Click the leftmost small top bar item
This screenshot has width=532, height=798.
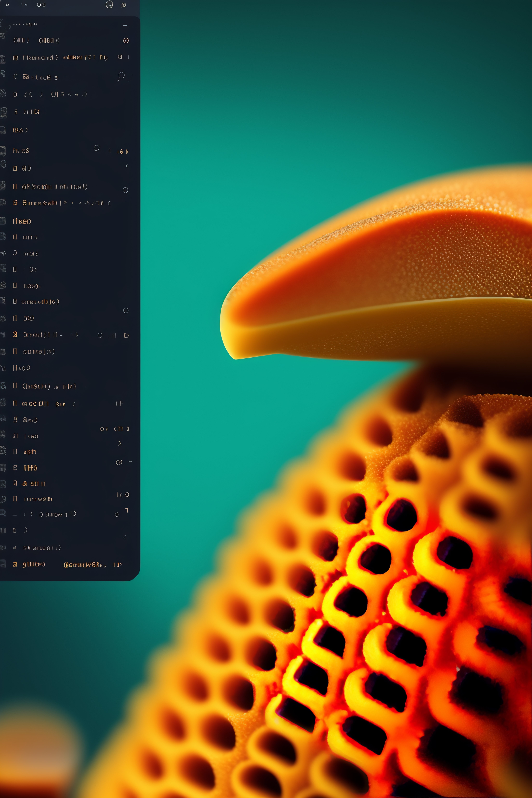tap(7, 5)
